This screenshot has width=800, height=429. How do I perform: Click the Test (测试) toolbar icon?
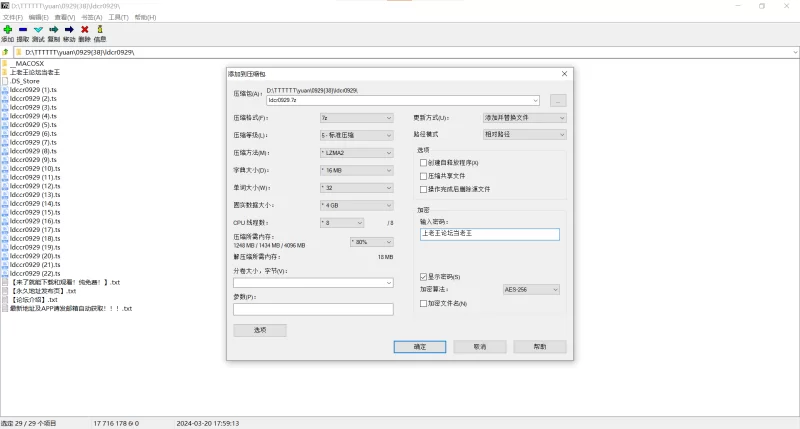[38, 30]
